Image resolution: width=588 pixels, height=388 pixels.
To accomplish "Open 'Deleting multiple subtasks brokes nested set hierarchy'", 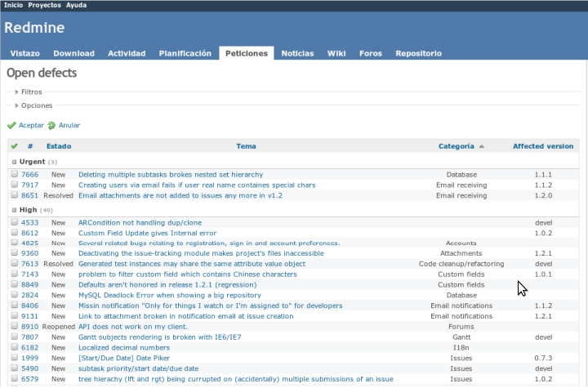I will [x=171, y=175].
